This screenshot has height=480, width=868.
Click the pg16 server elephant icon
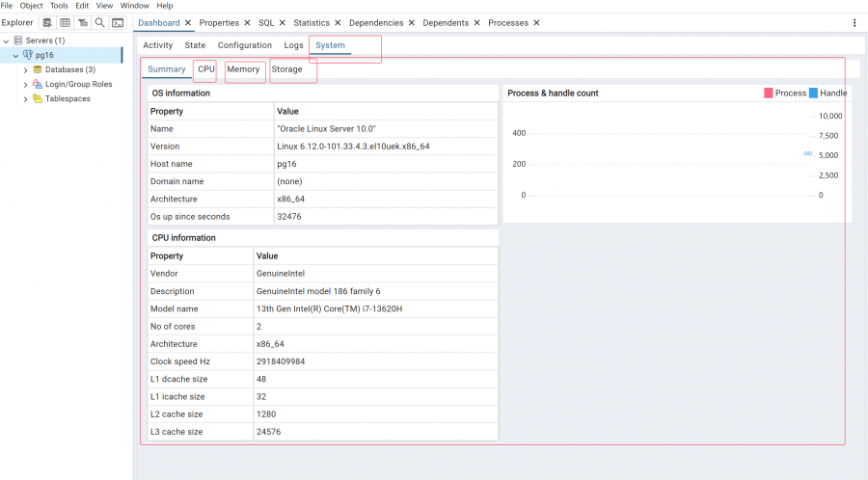[28, 55]
